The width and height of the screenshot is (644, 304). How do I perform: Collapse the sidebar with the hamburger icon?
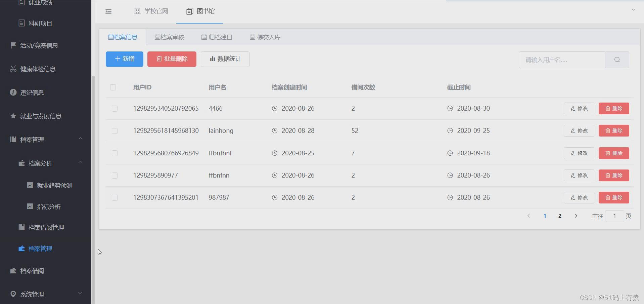pyautogui.click(x=108, y=11)
